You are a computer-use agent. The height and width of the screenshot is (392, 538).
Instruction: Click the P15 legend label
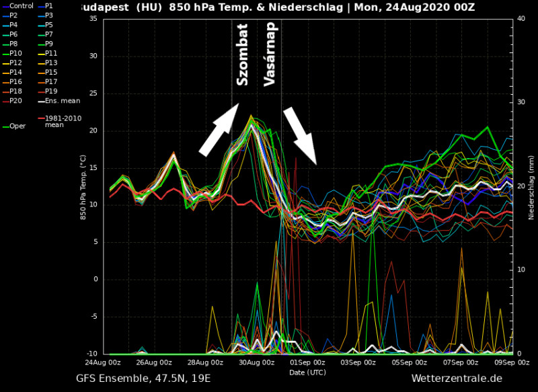pos(51,73)
